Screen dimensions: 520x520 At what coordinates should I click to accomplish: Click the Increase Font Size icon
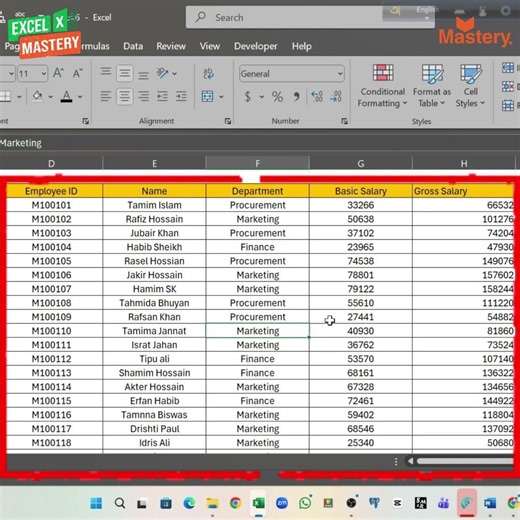(58, 73)
